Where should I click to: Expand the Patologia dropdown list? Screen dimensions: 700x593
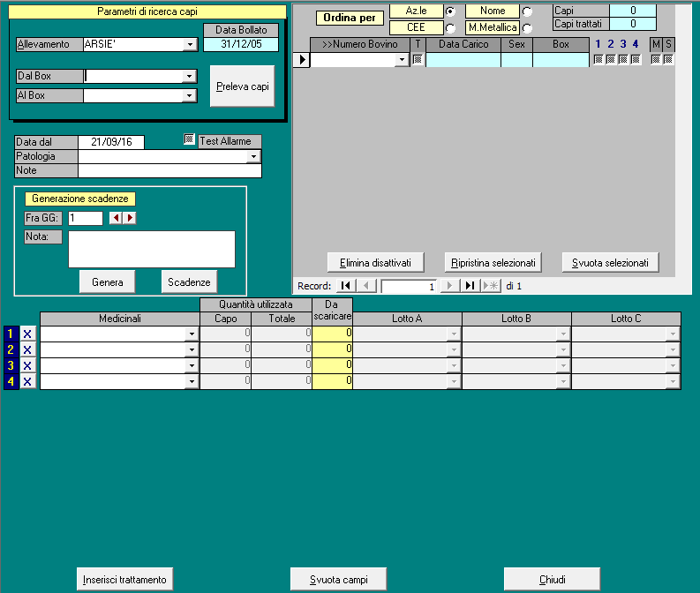pos(254,157)
